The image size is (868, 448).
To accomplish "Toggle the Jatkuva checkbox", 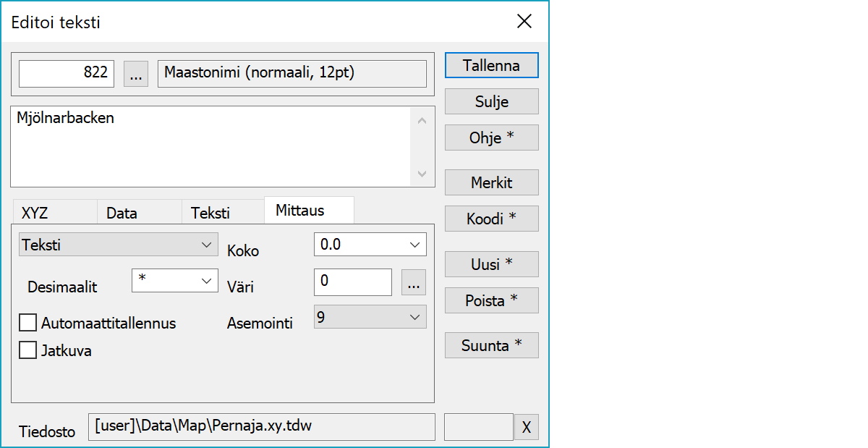I will click(x=28, y=350).
